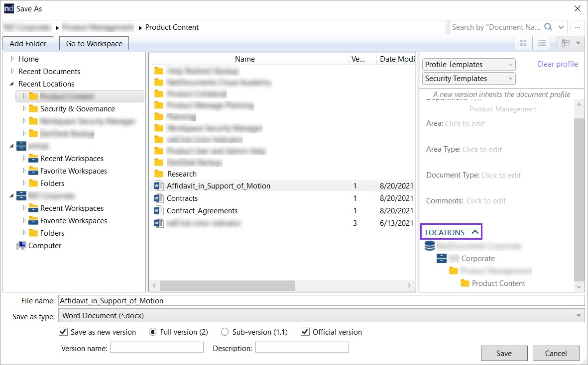
Task: Switch to large icons grid view
Action: point(523,43)
